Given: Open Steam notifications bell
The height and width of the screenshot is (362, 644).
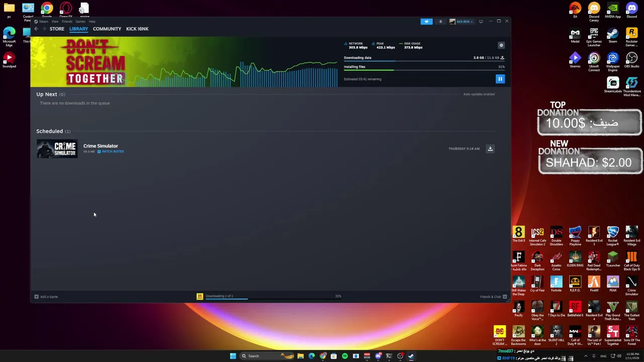Looking at the screenshot, I should click(x=440, y=22).
